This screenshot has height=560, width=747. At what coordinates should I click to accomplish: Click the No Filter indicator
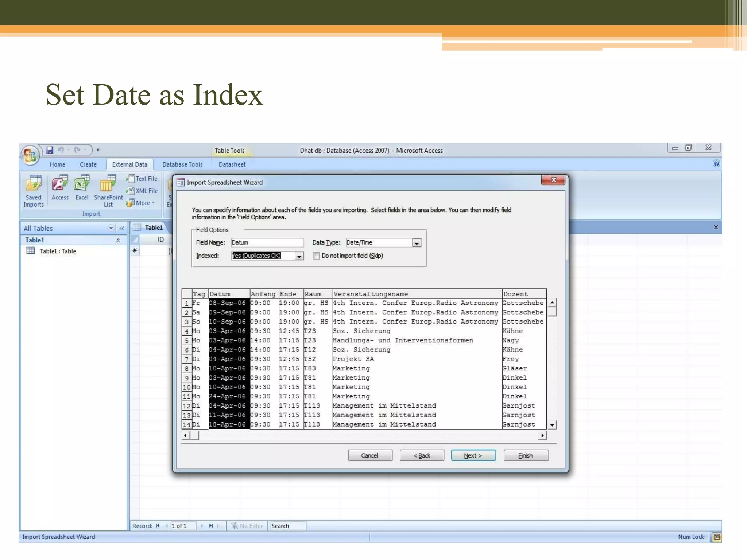click(247, 526)
